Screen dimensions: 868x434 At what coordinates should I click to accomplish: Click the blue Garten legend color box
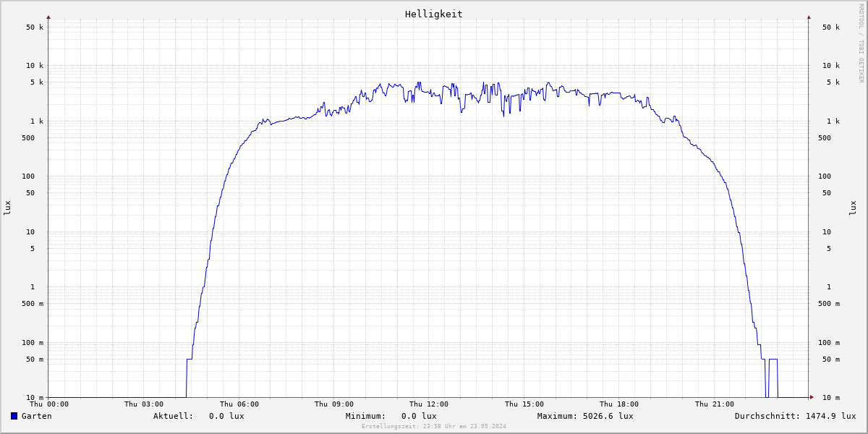tap(14, 416)
